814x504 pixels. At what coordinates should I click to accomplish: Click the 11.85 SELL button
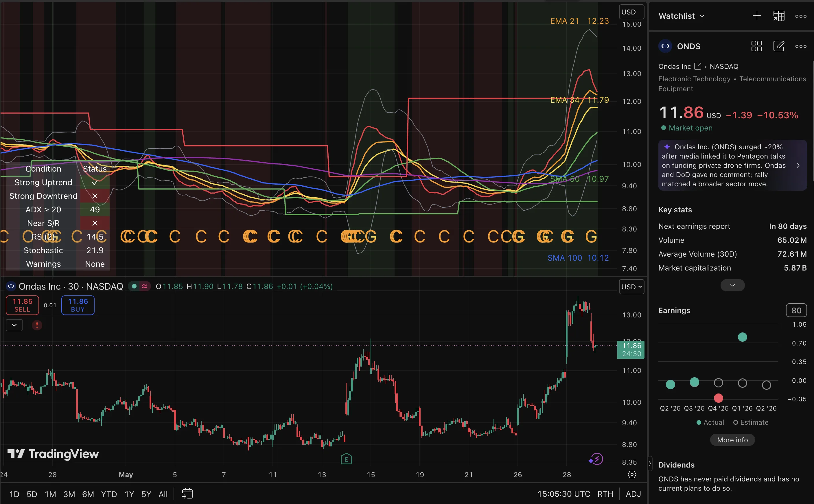[22, 305]
